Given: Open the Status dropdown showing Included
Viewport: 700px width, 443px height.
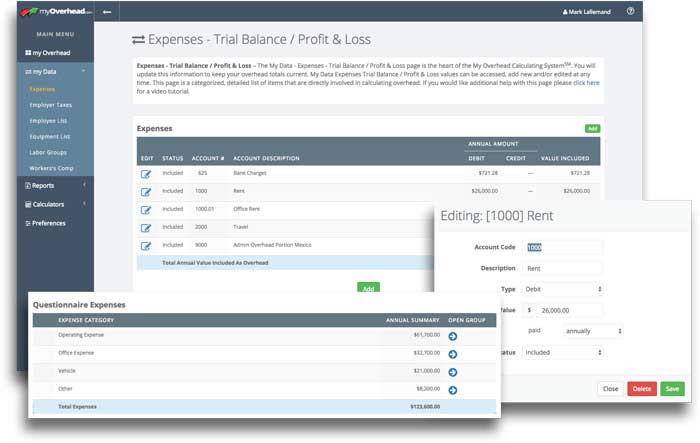Looking at the screenshot, I should click(562, 352).
